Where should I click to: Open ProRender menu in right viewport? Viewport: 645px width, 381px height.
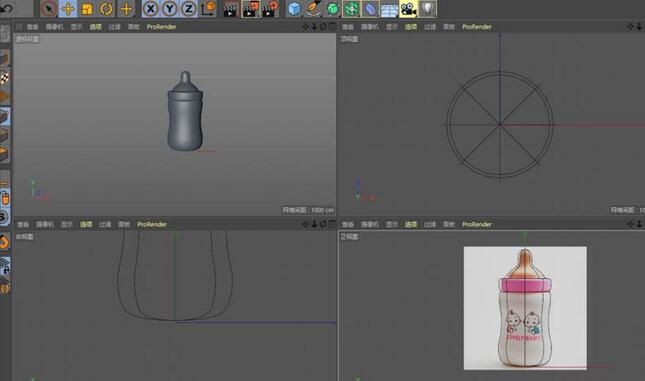(x=152, y=224)
